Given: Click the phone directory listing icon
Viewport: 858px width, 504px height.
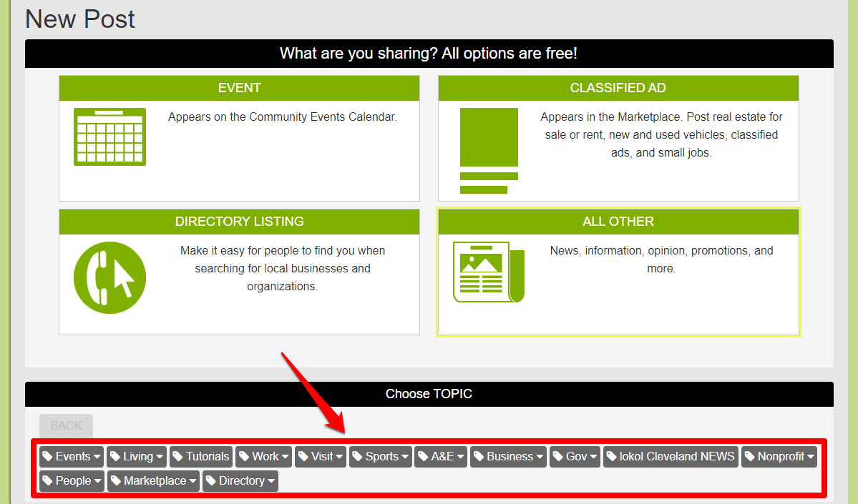Looking at the screenshot, I should coord(110,277).
